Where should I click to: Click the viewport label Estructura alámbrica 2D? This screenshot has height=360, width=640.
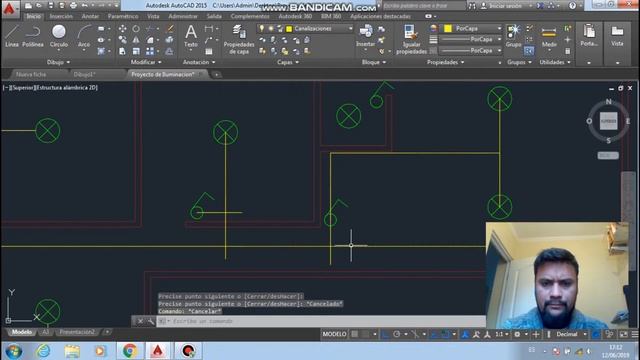(x=67, y=88)
